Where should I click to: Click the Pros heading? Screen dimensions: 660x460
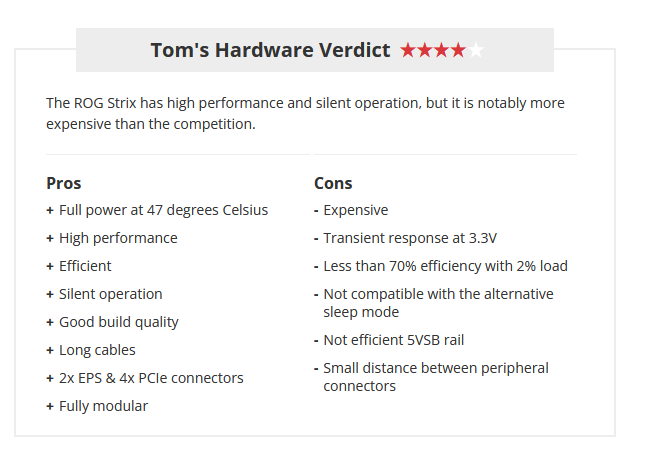(x=64, y=183)
